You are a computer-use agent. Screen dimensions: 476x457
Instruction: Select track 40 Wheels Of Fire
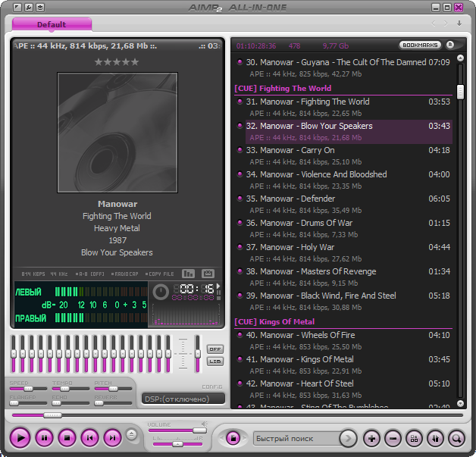[x=343, y=341]
